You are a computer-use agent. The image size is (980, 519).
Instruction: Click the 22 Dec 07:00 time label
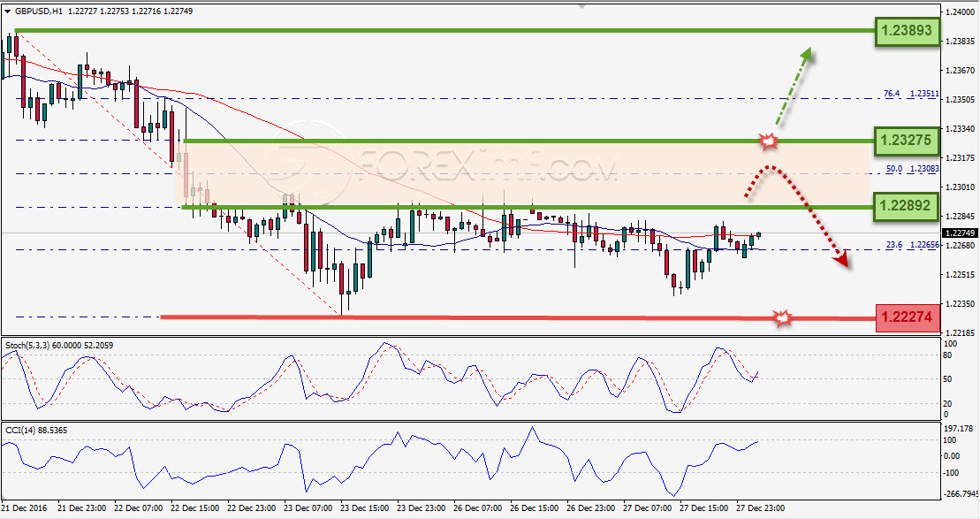pyautogui.click(x=138, y=508)
